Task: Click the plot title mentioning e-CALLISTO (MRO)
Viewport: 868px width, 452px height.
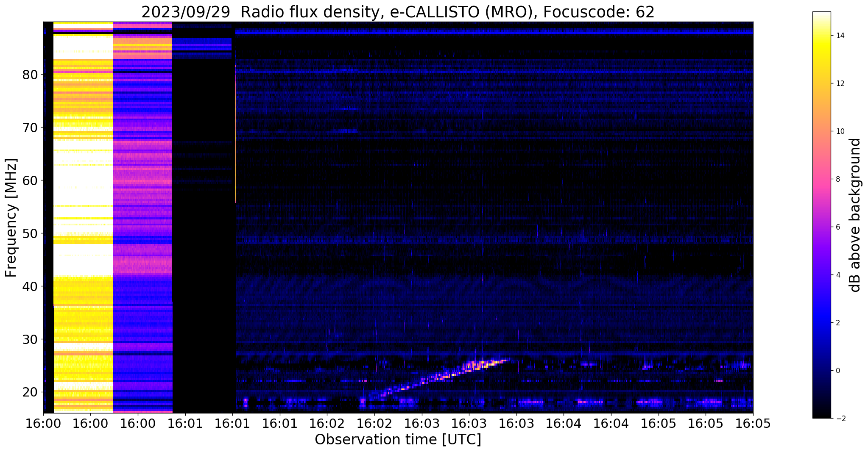Action: (x=398, y=12)
